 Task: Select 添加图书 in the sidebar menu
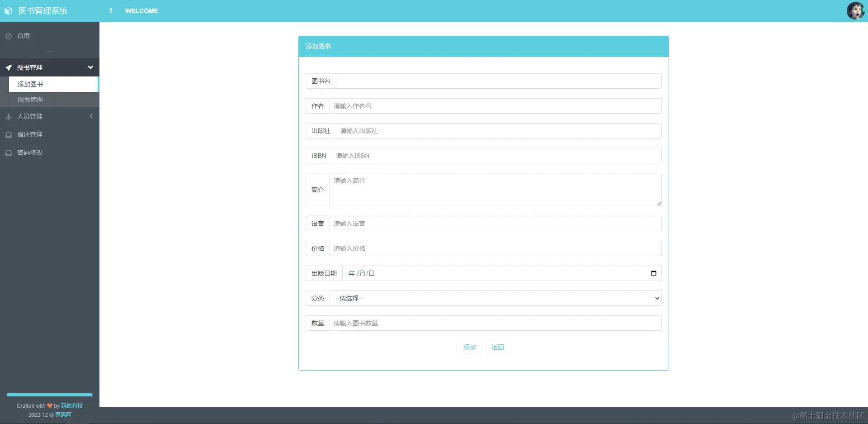coord(29,84)
